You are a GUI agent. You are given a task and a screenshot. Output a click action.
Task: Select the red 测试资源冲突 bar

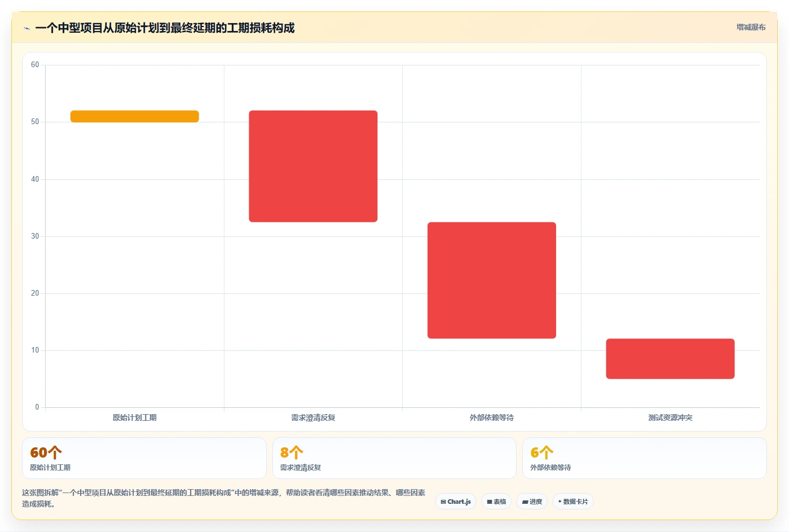point(670,359)
